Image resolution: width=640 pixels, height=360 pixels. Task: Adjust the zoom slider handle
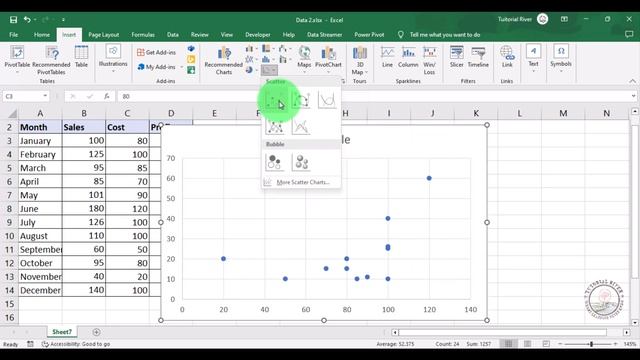591,344
